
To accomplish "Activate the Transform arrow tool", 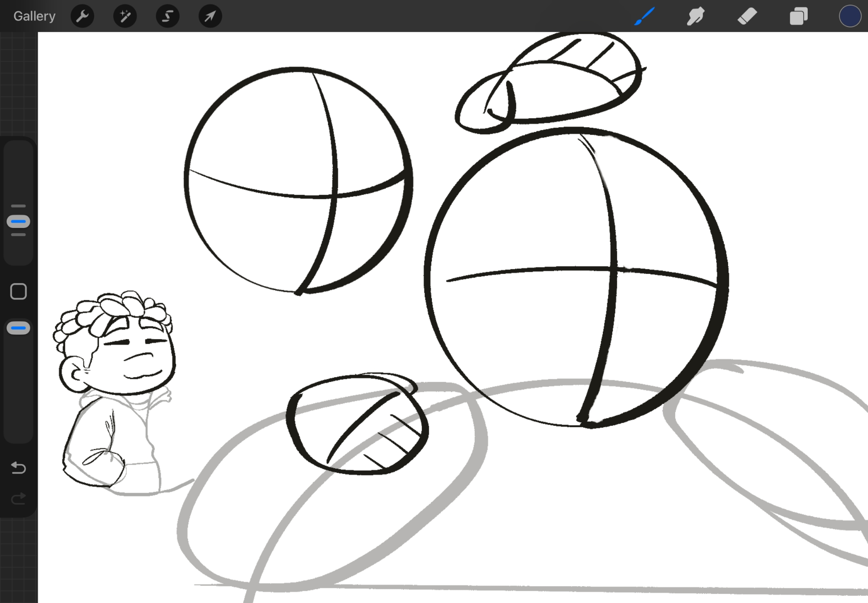I will pyautogui.click(x=210, y=16).
